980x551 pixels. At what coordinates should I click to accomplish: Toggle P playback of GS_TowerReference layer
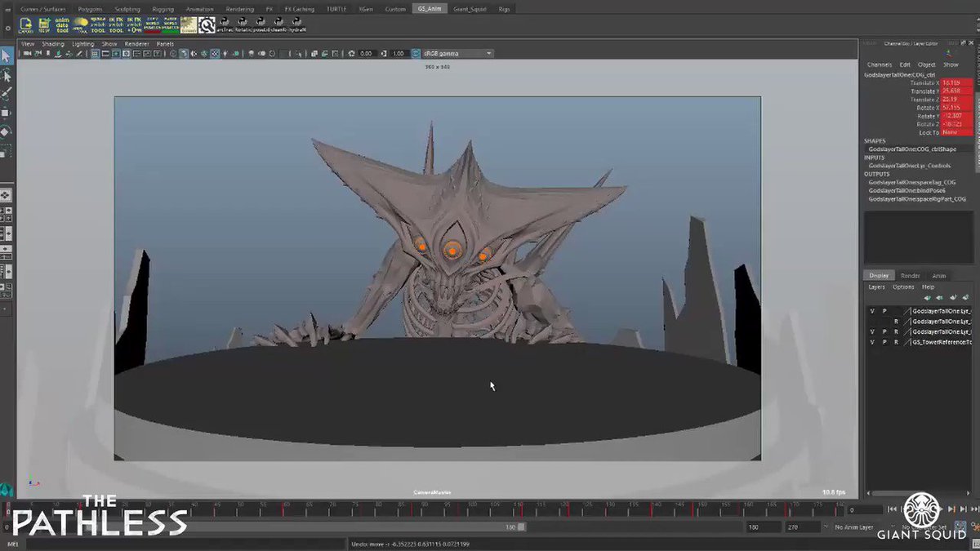[884, 343]
